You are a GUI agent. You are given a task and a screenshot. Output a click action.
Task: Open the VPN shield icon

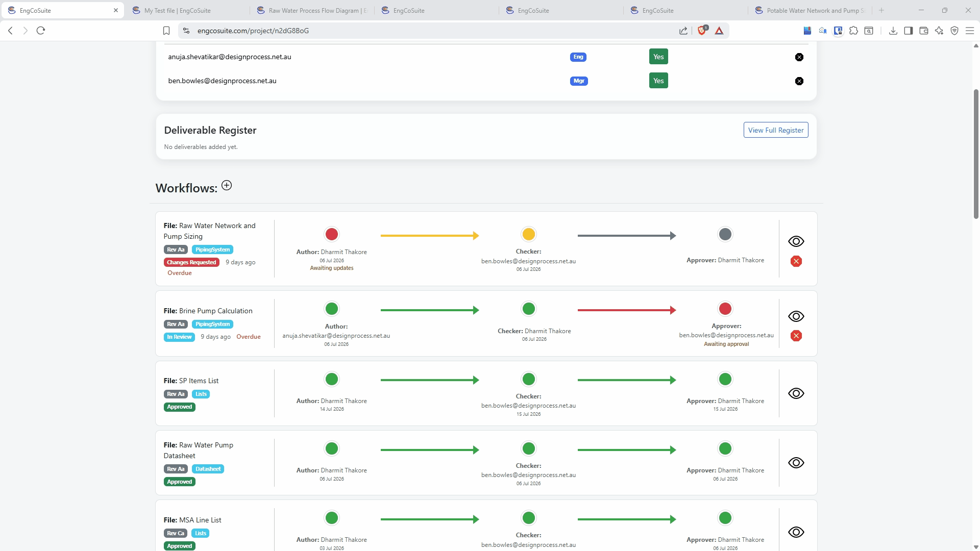click(954, 31)
